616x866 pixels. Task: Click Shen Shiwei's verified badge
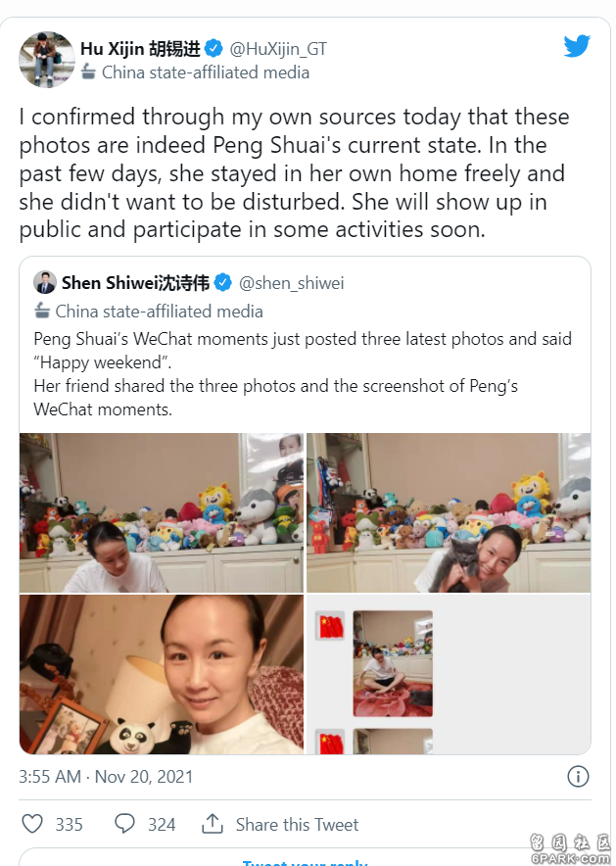(222, 283)
